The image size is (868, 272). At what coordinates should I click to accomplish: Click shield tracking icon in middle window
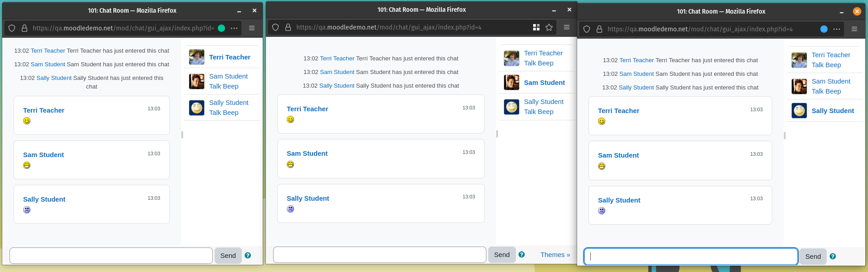275,27
